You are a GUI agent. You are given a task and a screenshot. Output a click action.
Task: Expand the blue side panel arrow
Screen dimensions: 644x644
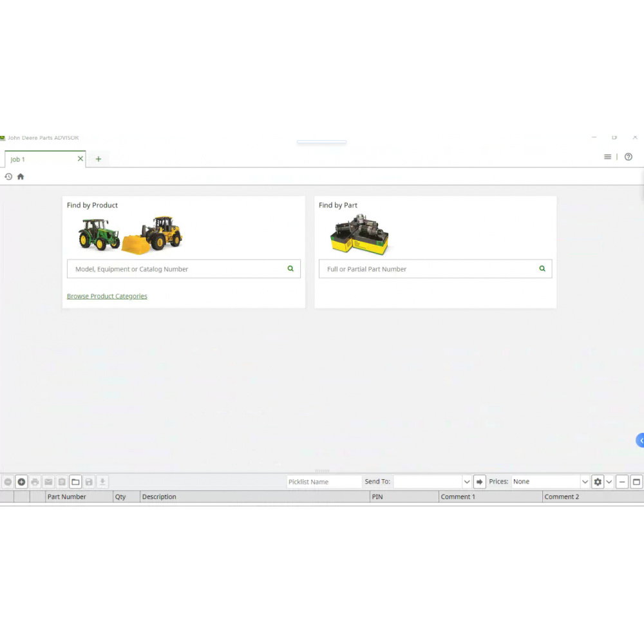click(x=640, y=440)
